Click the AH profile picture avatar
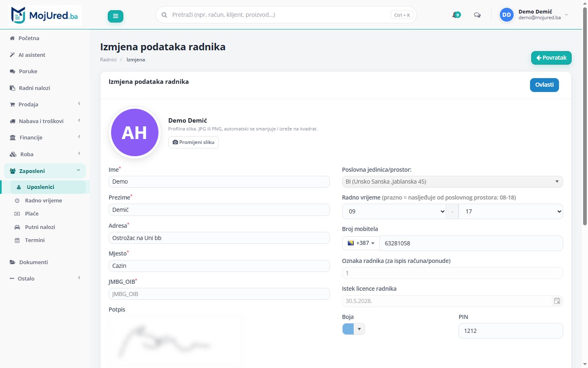 click(135, 132)
